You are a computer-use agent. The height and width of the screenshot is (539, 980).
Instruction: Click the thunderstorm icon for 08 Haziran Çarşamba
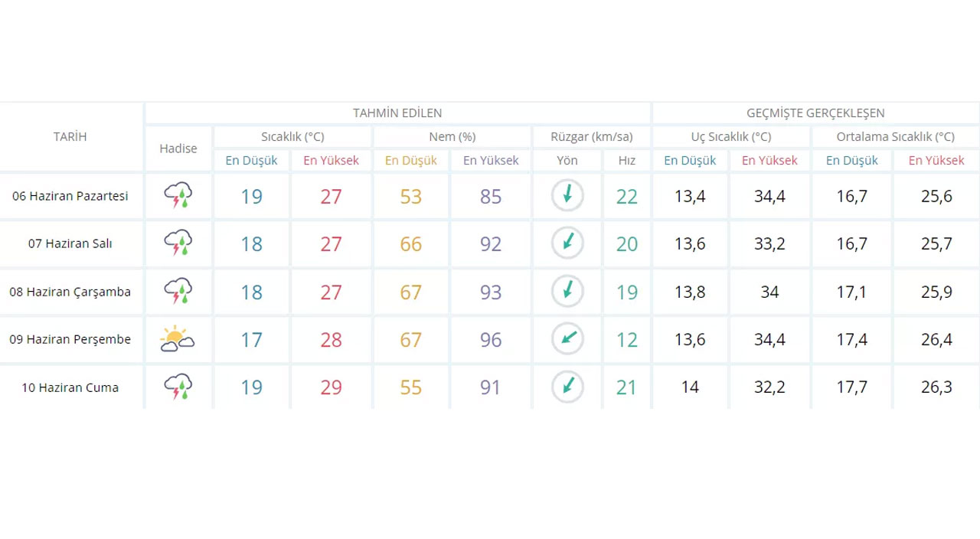(x=178, y=292)
